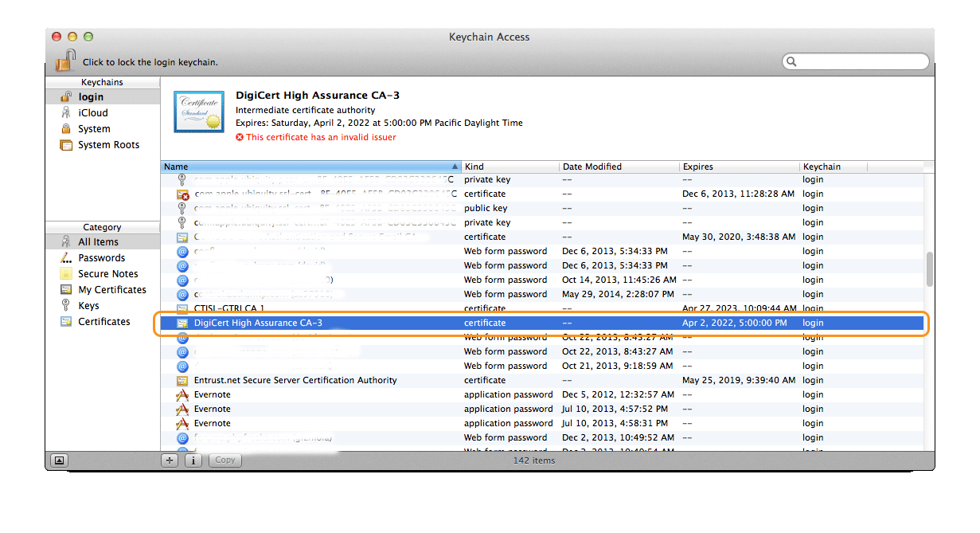Choose the Certificates category icon
Screen dimensions: 980x533
click(66, 321)
